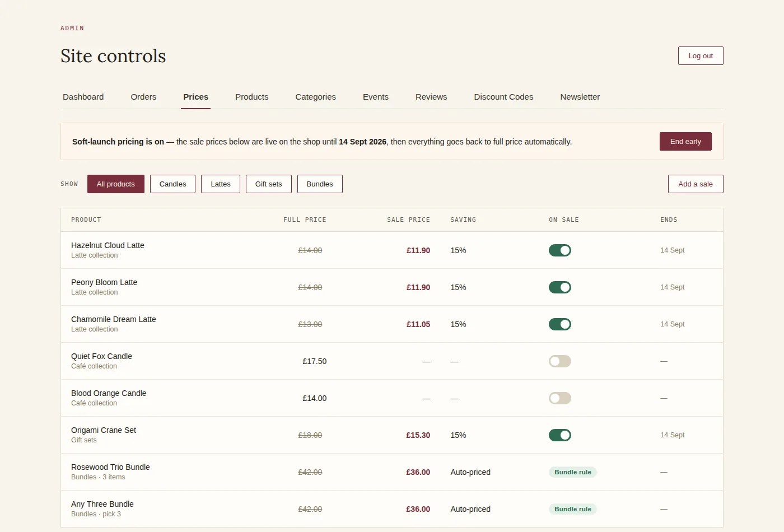Image resolution: width=784 pixels, height=532 pixels.
Task: Open the Dashboard tab
Action: [x=83, y=97]
